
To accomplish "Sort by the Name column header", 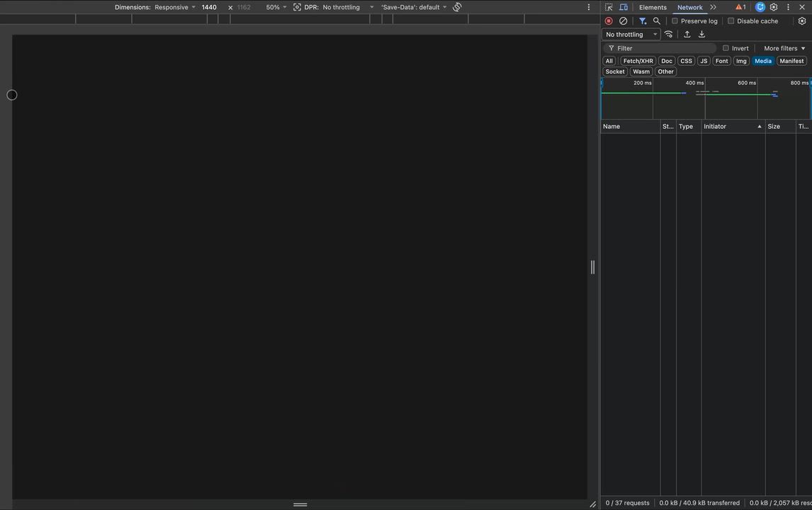I will [630, 126].
